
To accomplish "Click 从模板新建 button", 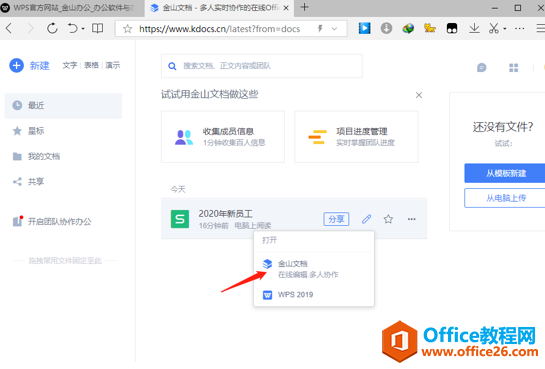I will [506, 173].
